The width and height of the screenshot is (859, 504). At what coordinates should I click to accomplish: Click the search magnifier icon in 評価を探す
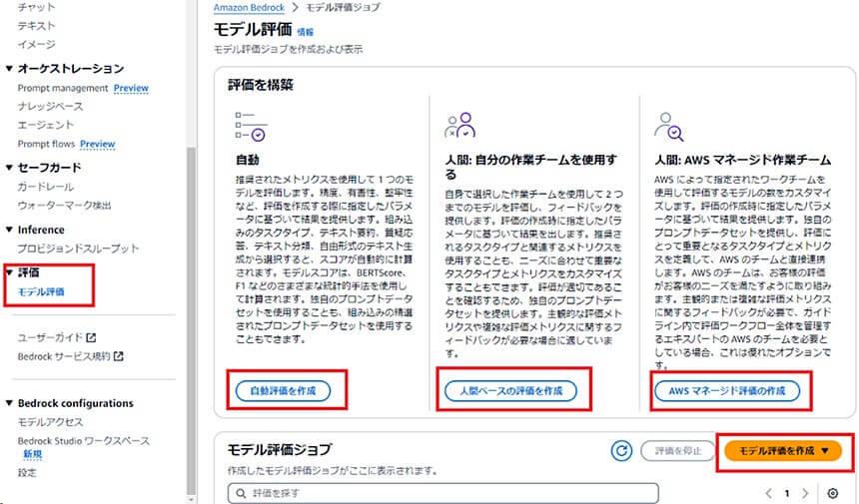pyautogui.click(x=241, y=493)
